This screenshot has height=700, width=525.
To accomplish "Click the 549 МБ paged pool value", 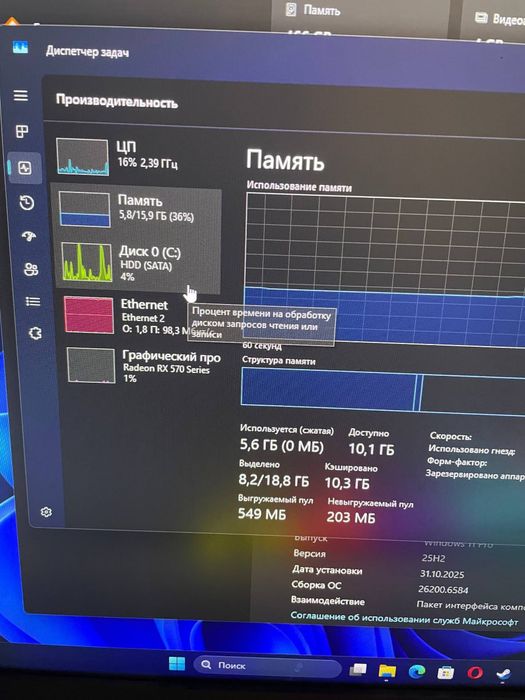I will click(x=262, y=514).
